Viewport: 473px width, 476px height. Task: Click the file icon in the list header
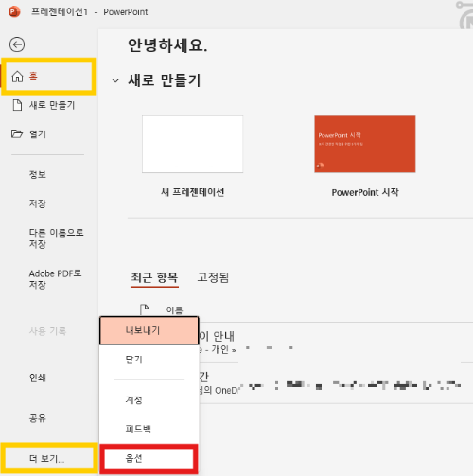(145, 309)
